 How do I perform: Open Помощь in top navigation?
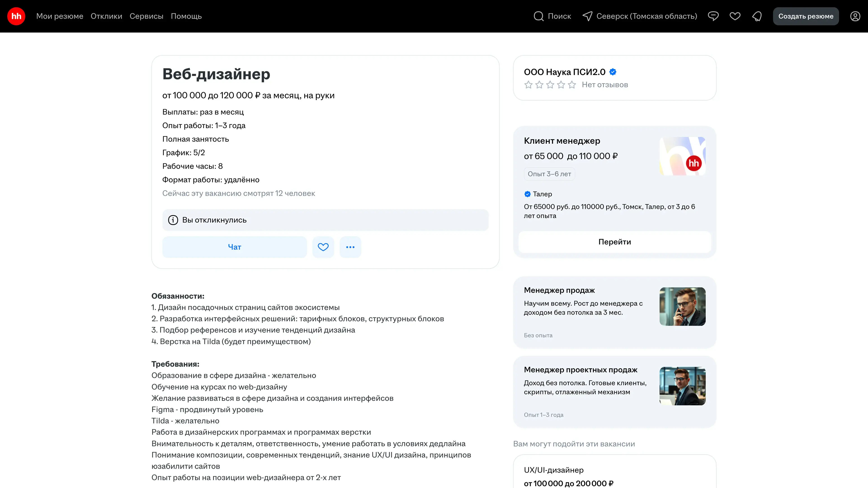click(186, 16)
